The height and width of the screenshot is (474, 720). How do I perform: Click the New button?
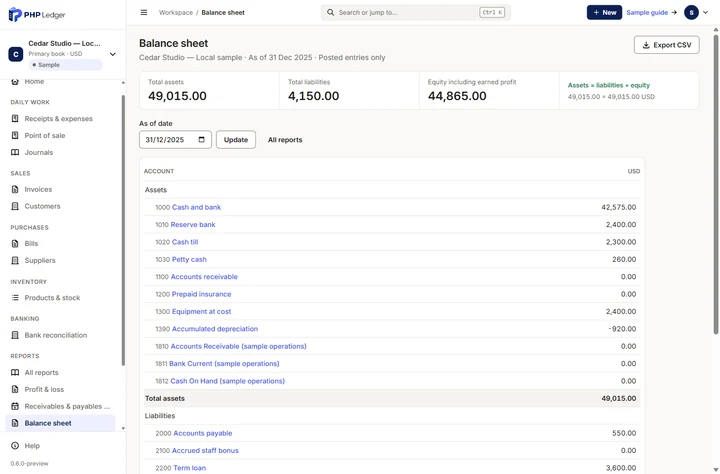[604, 12]
